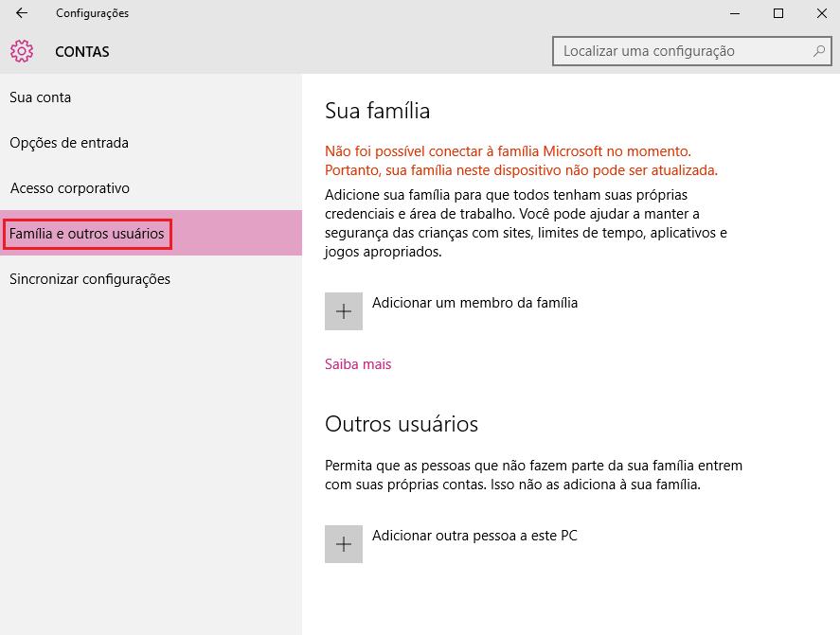Click the pink settings gear icon
This screenshot has height=635, width=840.
pyautogui.click(x=22, y=51)
